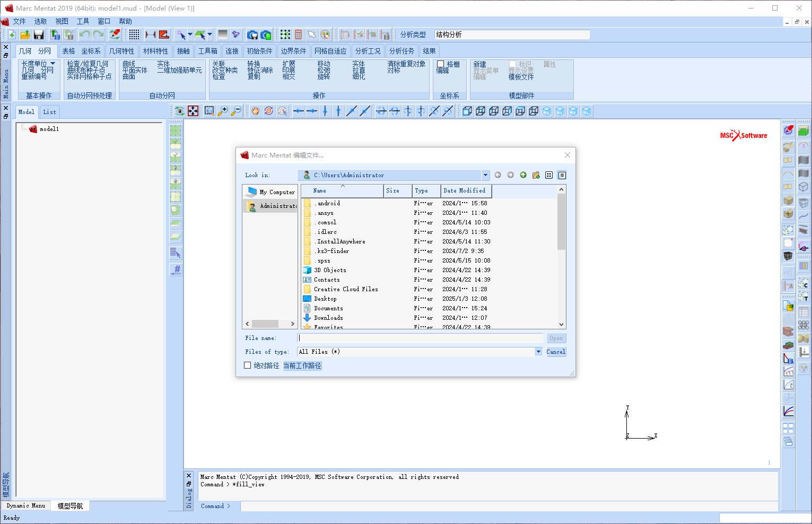Click the parent directory green arrow

(x=523, y=175)
